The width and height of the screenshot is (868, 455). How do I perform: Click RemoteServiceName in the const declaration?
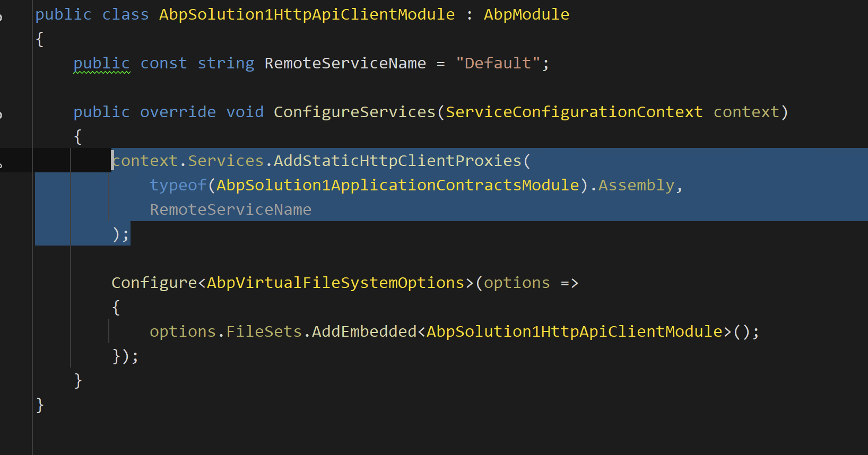tap(345, 63)
